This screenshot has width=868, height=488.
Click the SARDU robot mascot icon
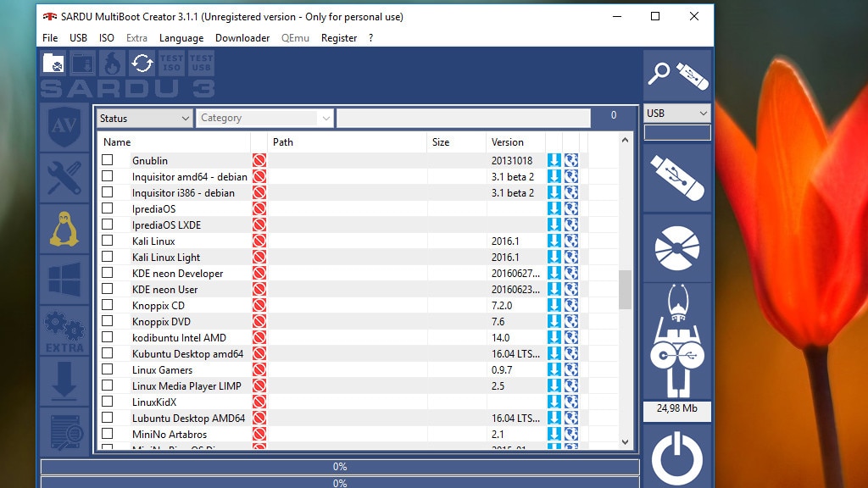[677, 341]
